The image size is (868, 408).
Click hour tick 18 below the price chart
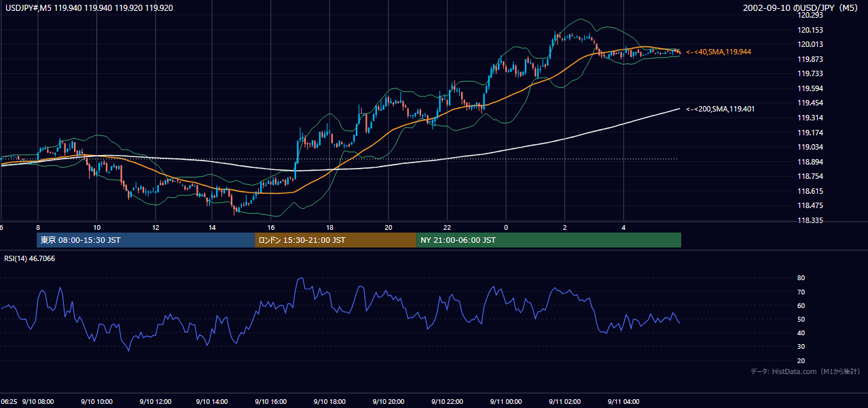click(x=331, y=227)
